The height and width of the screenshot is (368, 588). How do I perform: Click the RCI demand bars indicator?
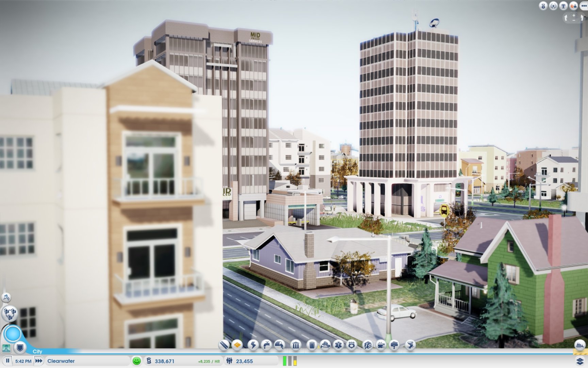coord(290,361)
